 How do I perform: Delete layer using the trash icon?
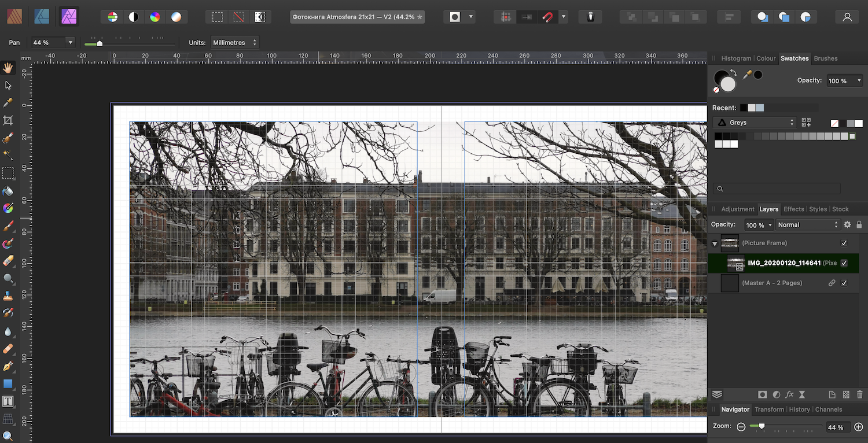(859, 394)
